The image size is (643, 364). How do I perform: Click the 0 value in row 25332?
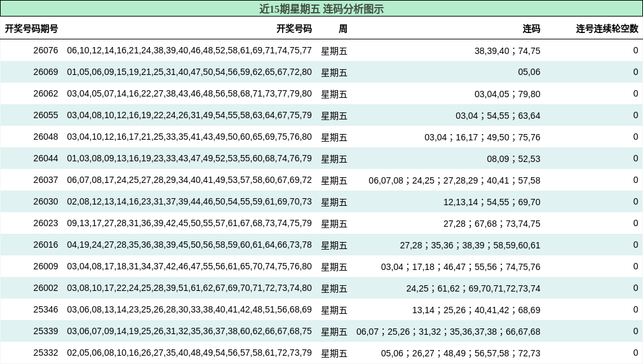[635, 353]
